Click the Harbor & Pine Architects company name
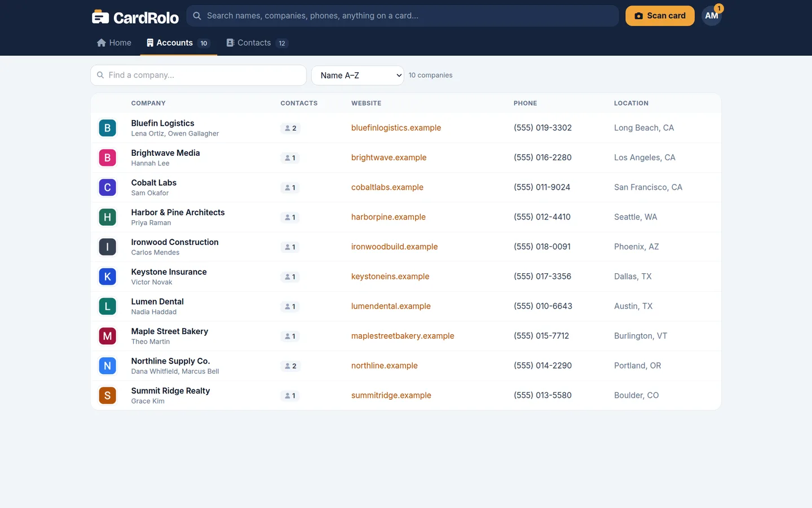 tap(178, 212)
